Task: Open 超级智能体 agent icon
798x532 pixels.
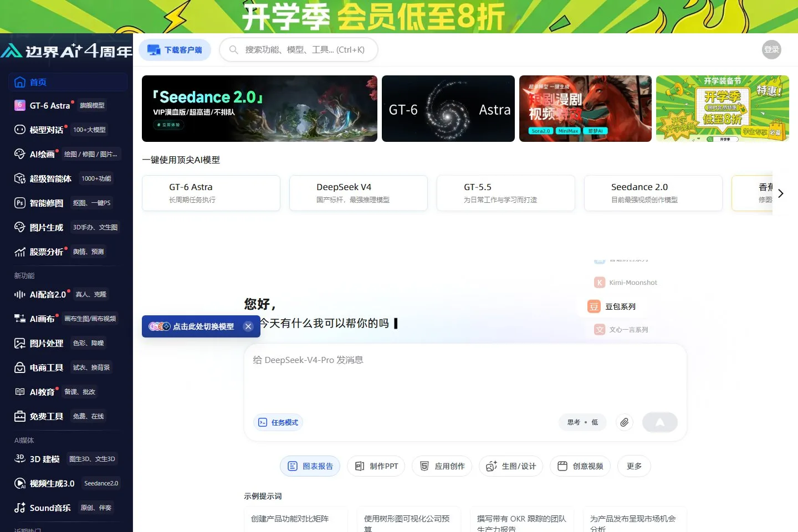Action: 20,178
